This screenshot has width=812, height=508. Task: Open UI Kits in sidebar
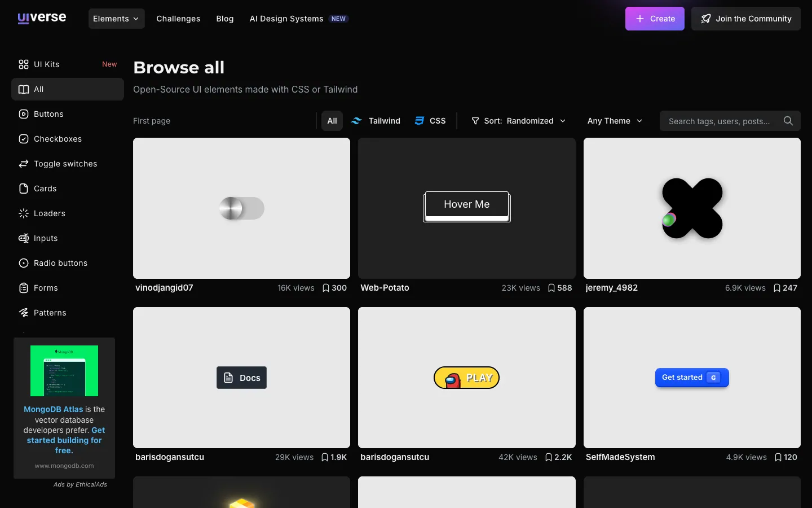click(x=68, y=64)
